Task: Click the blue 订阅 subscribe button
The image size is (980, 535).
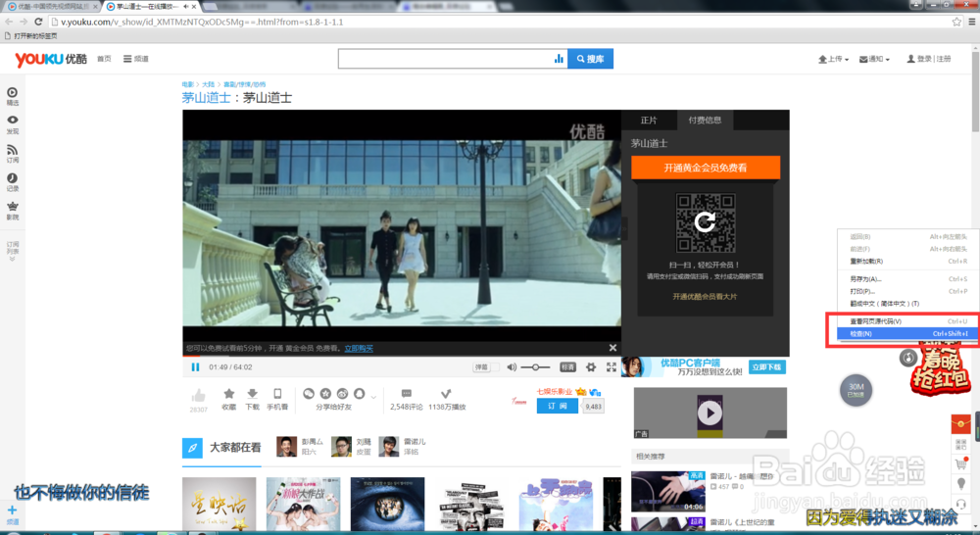Action: [x=557, y=407]
